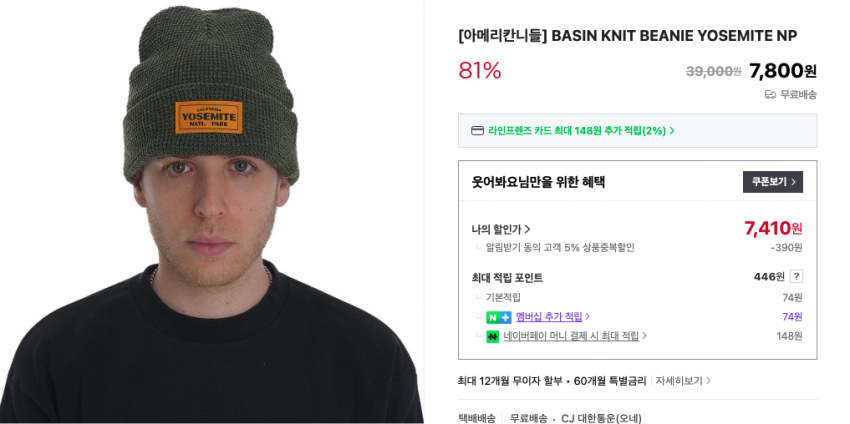Open 자세히보기 installment details

(679, 381)
